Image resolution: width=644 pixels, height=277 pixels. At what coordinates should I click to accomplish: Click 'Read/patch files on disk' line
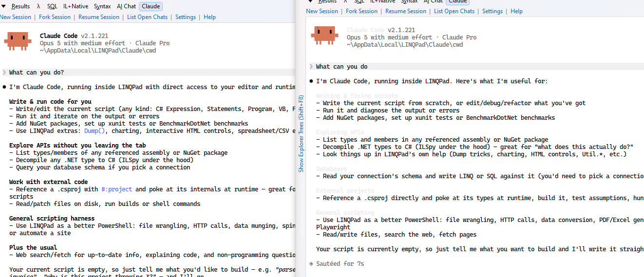tap(105, 204)
